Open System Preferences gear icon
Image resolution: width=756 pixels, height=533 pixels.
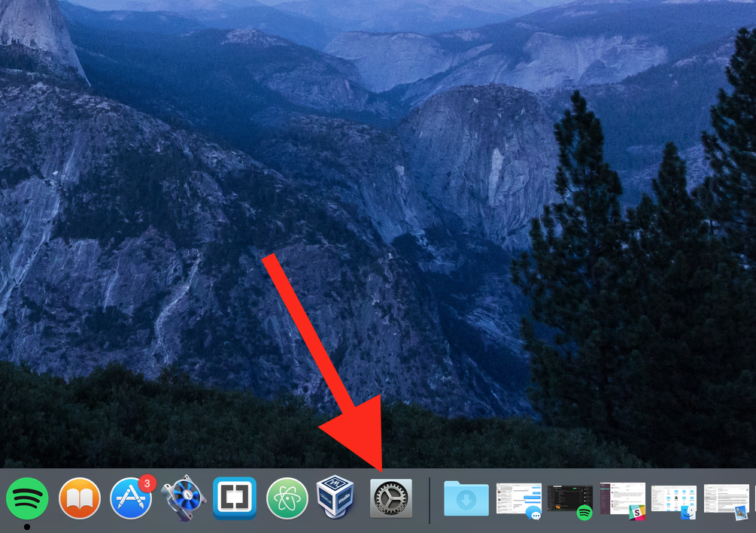click(391, 498)
